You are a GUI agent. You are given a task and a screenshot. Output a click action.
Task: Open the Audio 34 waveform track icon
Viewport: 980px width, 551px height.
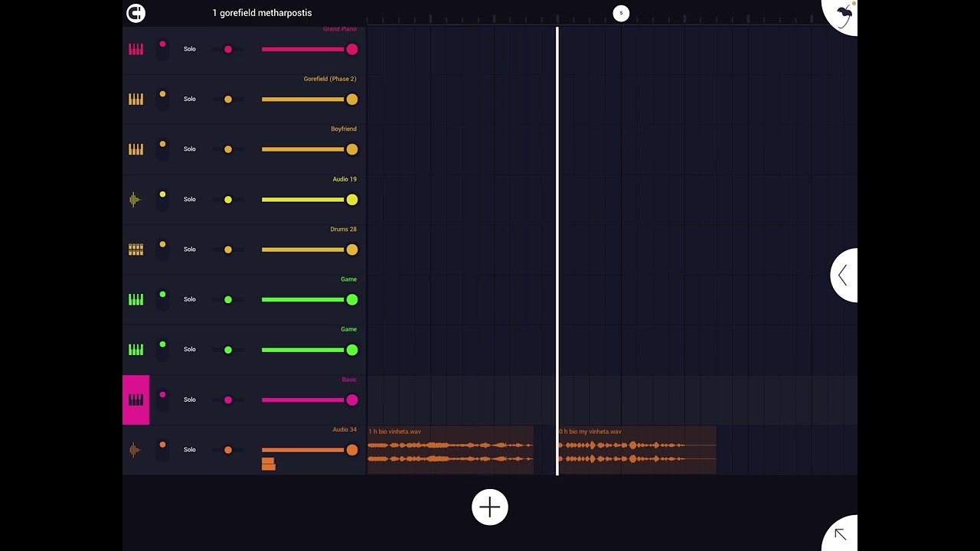[x=136, y=450]
